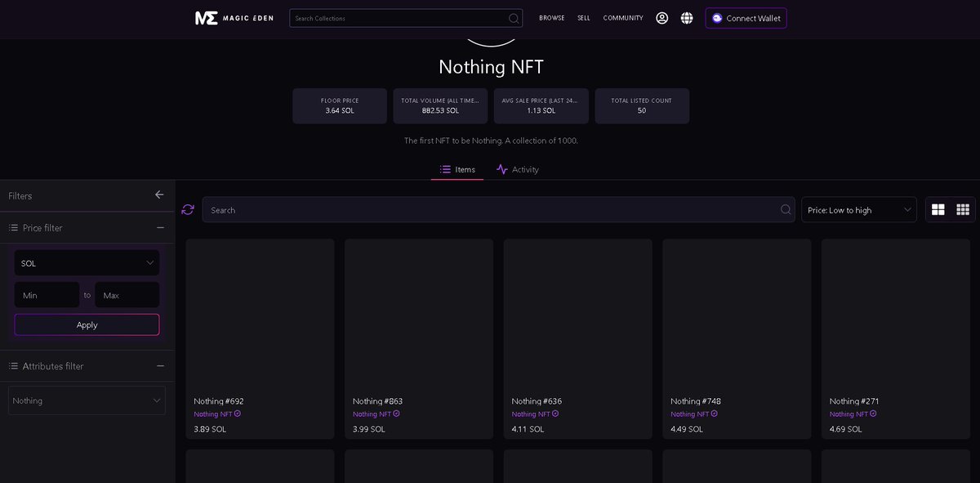Click the 3.89 SOL price
This screenshot has height=483, width=980.
pyautogui.click(x=210, y=429)
